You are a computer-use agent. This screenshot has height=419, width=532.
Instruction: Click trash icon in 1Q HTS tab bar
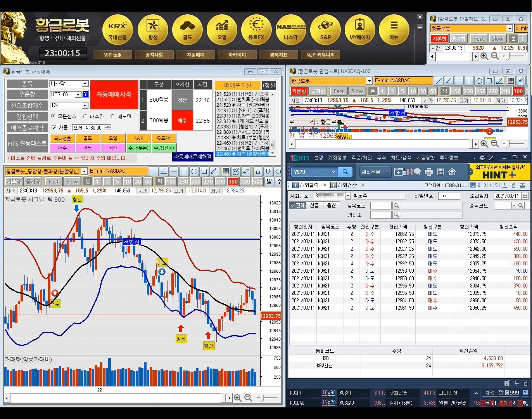pyautogui.click(x=513, y=185)
